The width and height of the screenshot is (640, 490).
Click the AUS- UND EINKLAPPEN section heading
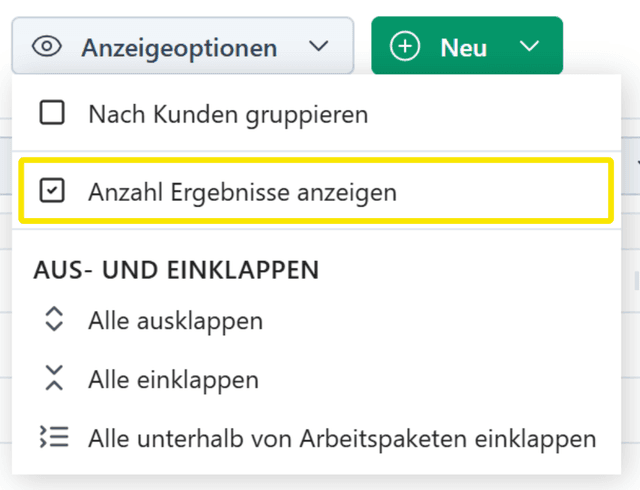click(176, 270)
